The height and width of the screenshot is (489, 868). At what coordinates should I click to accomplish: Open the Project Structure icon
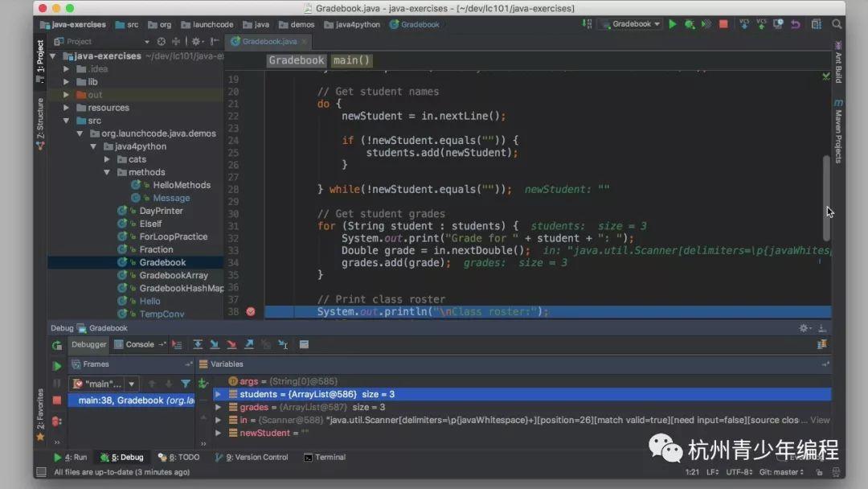(x=817, y=24)
